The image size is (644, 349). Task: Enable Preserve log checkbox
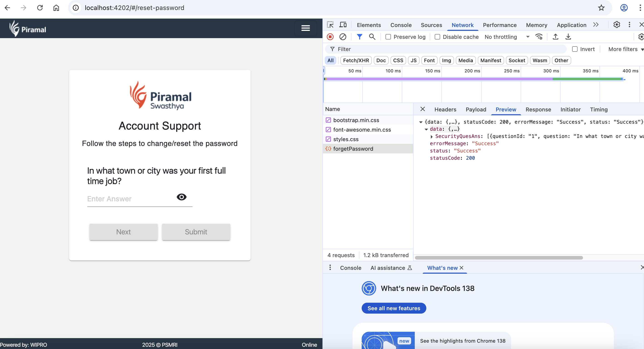pyautogui.click(x=388, y=37)
